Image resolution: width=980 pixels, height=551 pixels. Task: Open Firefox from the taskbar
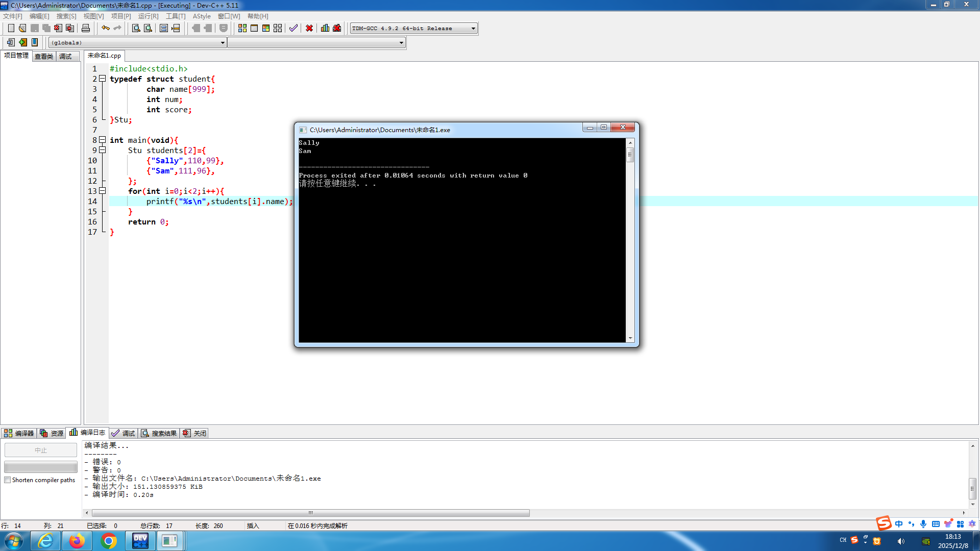pyautogui.click(x=77, y=541)
